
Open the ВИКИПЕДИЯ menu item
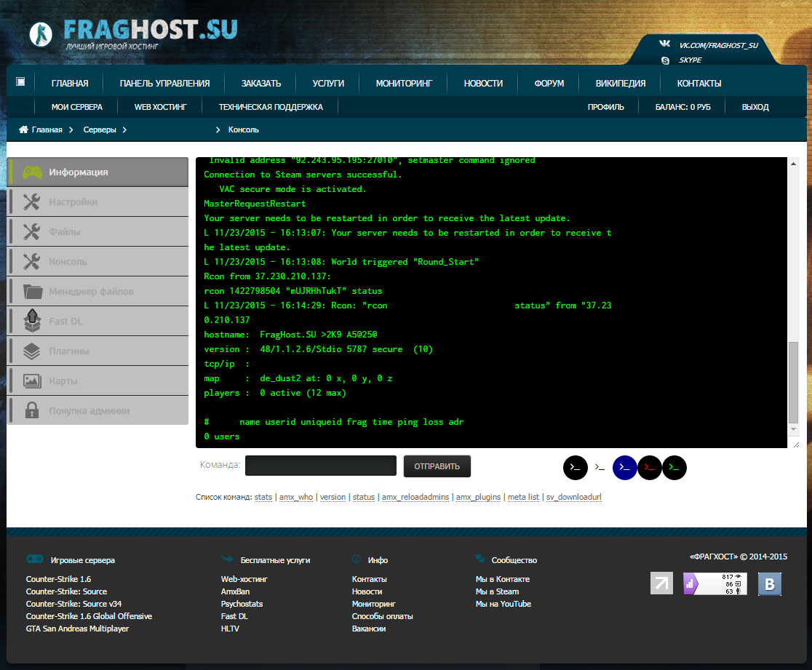click(x=621, y=84)
